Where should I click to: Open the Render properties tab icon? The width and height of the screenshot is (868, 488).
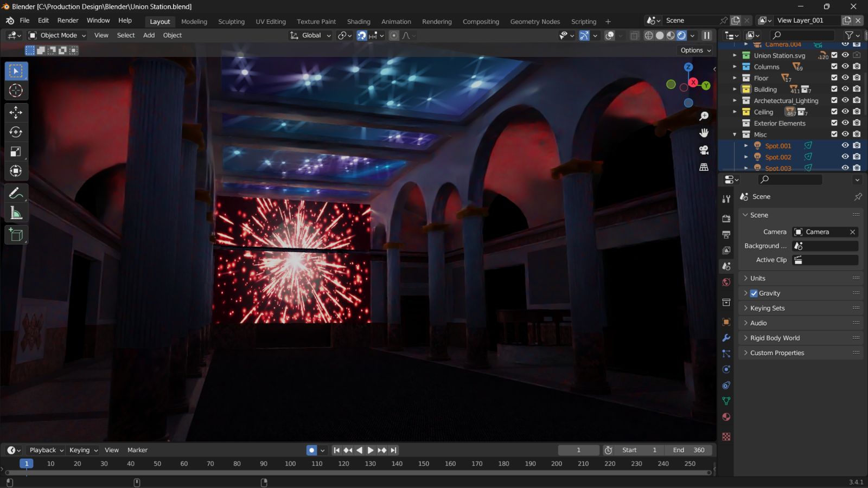click(726, 219)
